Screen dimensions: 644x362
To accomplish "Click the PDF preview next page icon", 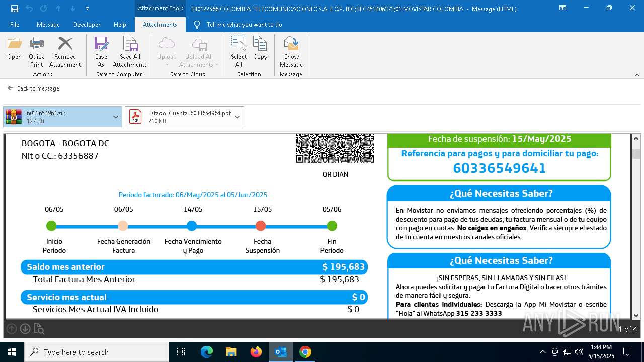I will pyautogui.click(x=25, y=329).
